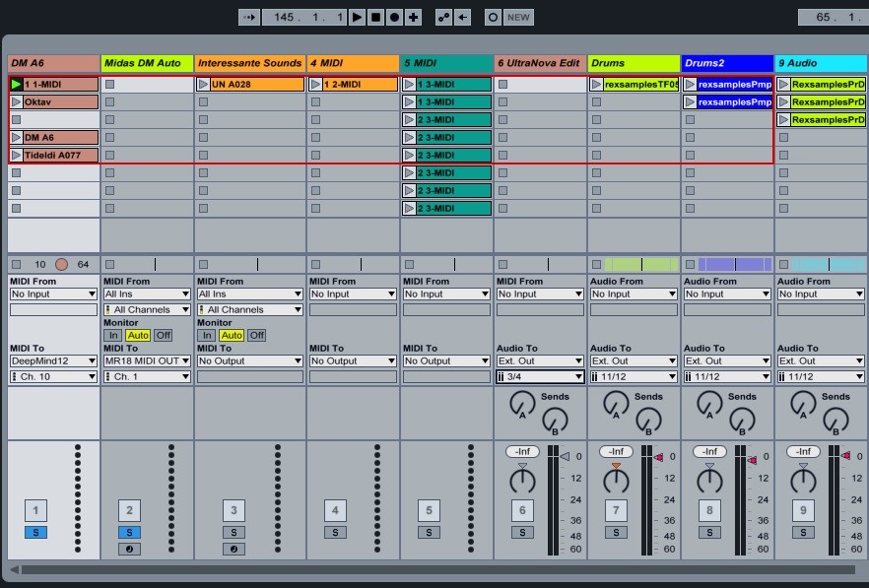Click the pan knob on track 8
869x588 pixels.
click(x=709, y=480)
